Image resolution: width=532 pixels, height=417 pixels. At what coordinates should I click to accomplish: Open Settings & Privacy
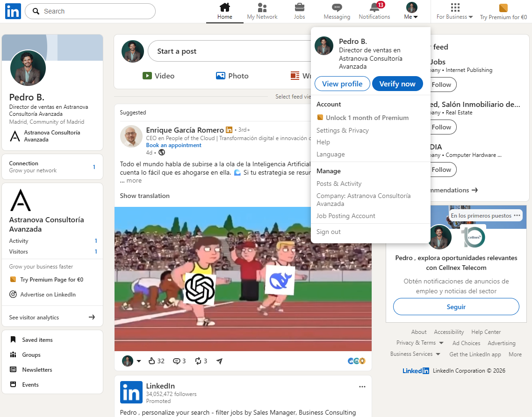(342, 130)
